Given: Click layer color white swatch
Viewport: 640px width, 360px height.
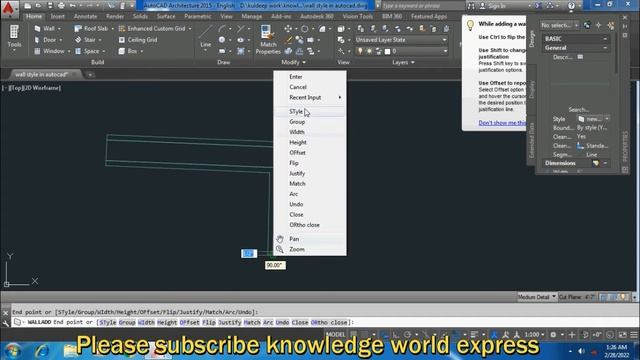Looking at the screenshot, I should (x=388, y=51).
